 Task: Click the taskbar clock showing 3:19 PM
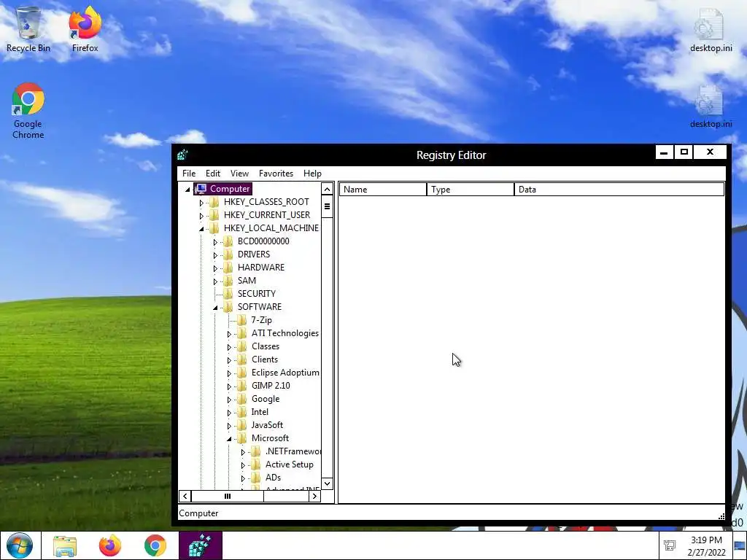click(x=706, y=545)
